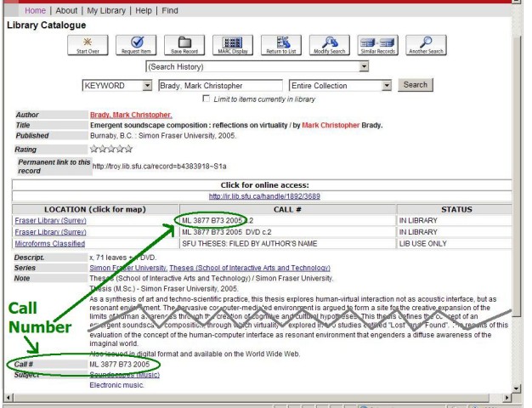Select the Modify Search icon
The width and height of the screenshot is (532, 408).
328,45
